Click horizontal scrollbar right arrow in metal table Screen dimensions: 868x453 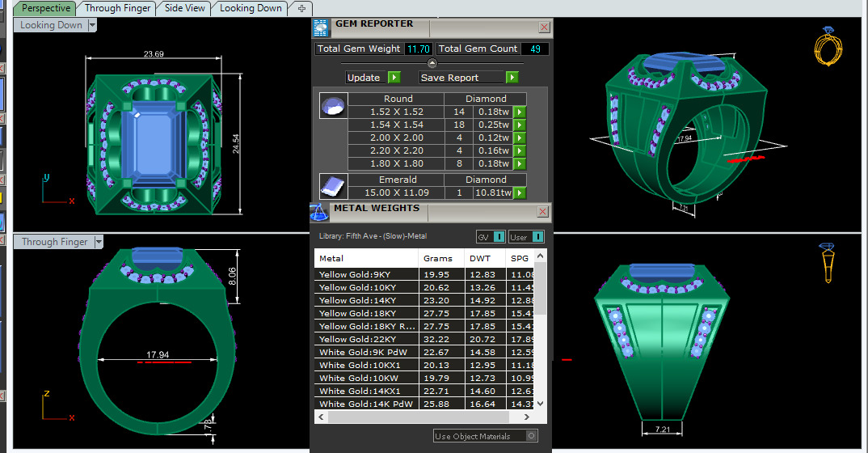coord(526,417)
